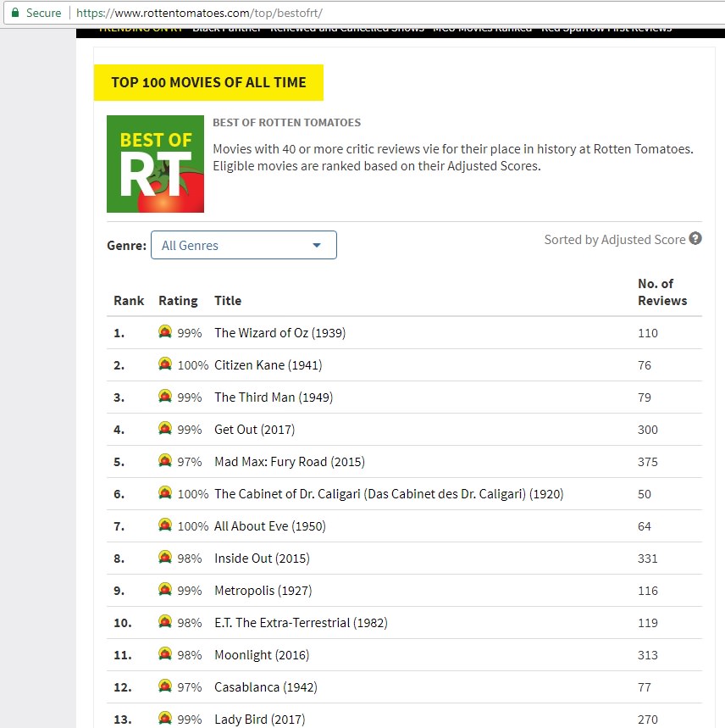Click the rottentomatoes URL in address bar
This screenshot has height=728, width=725.
(199, 13)
